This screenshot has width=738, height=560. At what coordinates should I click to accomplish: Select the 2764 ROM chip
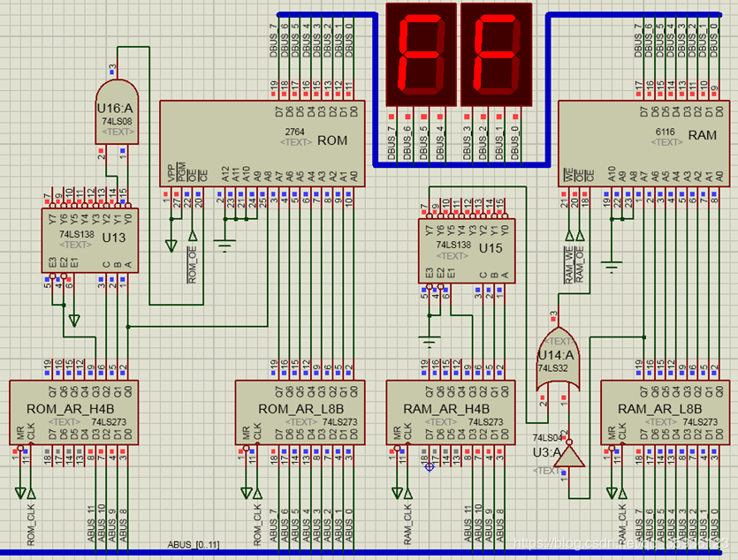(x=262, y=140)
